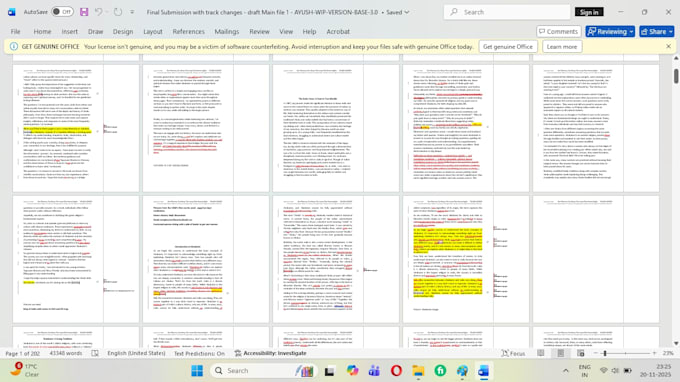Click the zoom out minus button
680x382 pixels.
[x=595, y=353]
